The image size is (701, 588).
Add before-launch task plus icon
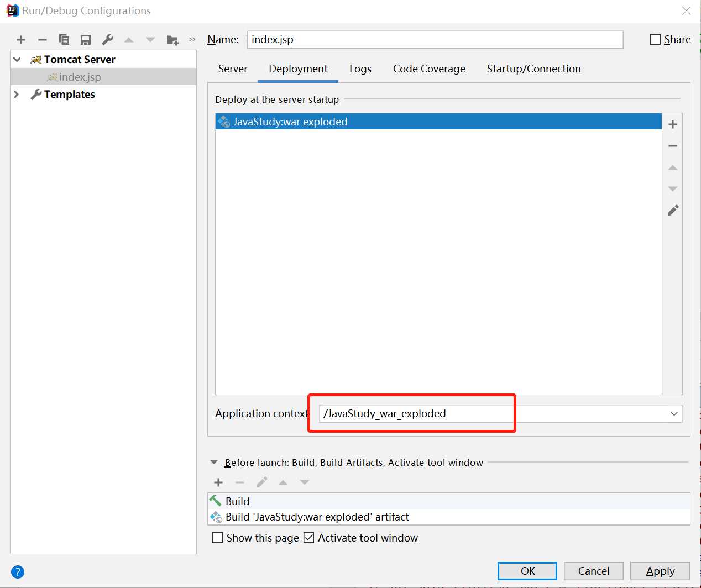tap(218, 482)
